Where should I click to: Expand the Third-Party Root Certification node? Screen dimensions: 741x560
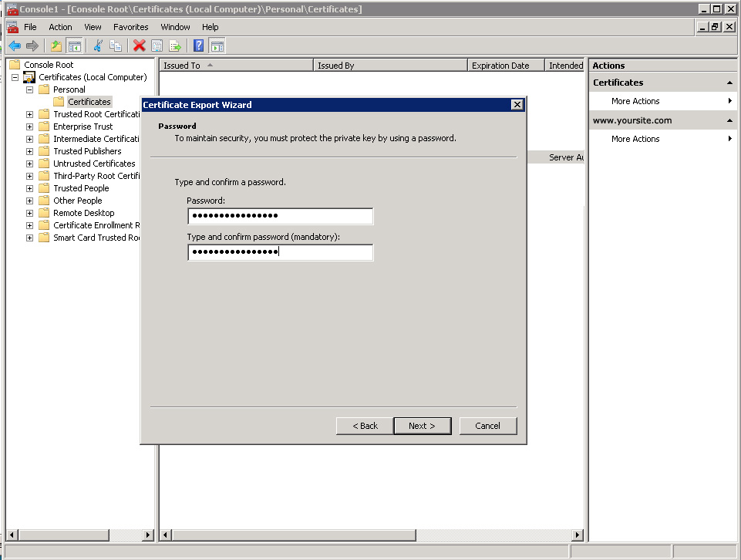tap(30, 176)
